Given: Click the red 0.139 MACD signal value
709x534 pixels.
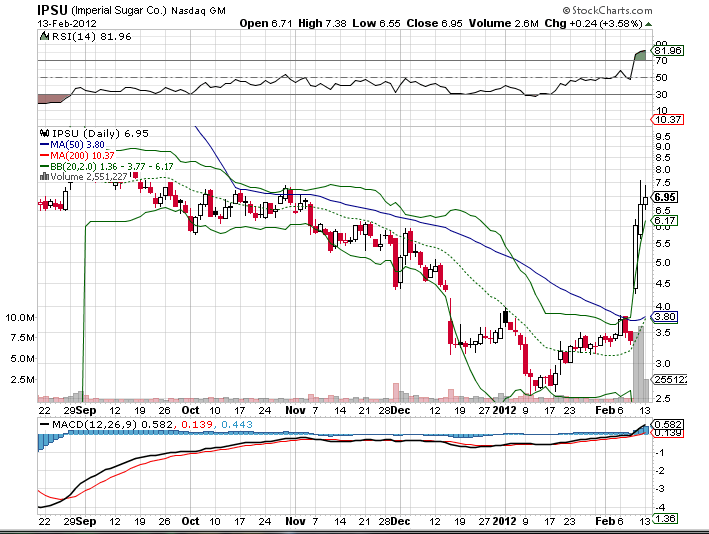Looking at the screenshot, I should tap(197, 425).
